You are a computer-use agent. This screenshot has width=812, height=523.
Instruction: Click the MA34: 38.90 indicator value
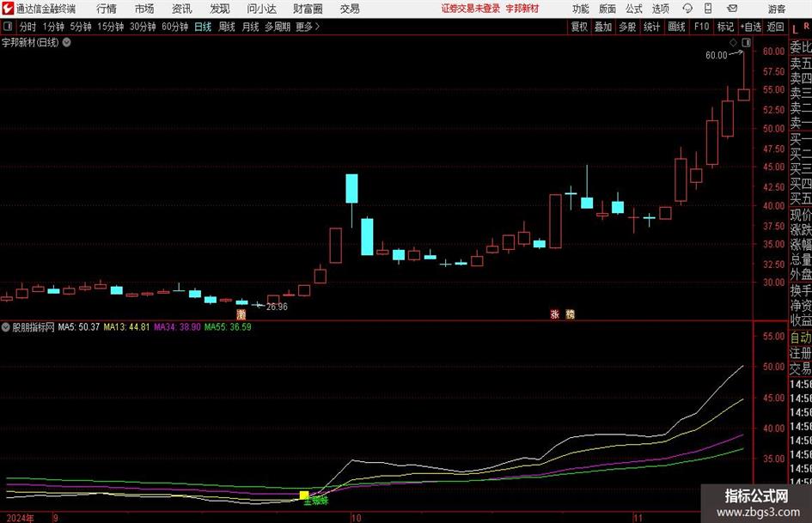click(x=177, y=326)
